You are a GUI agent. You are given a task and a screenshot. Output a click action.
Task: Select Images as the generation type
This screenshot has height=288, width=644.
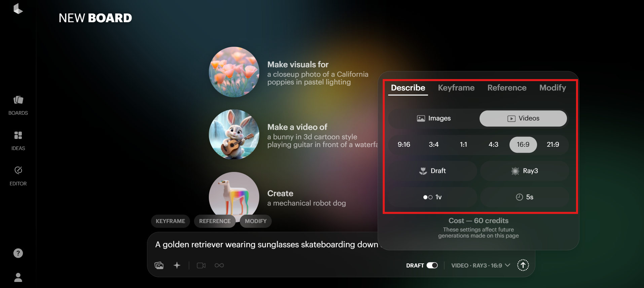[434, 118]
